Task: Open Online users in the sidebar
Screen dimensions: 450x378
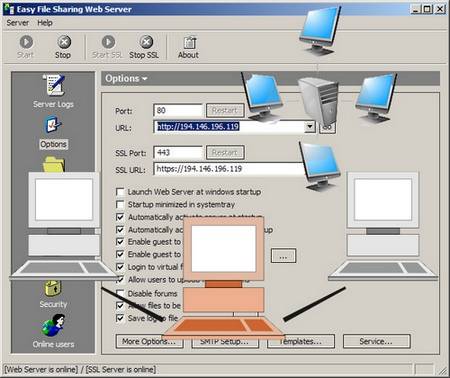Action: (53, 331)
